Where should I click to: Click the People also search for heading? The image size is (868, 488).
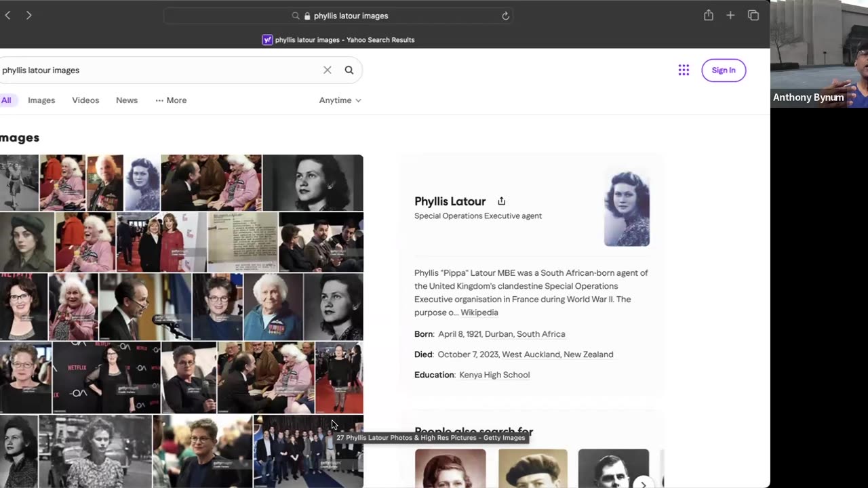point(473,432)
